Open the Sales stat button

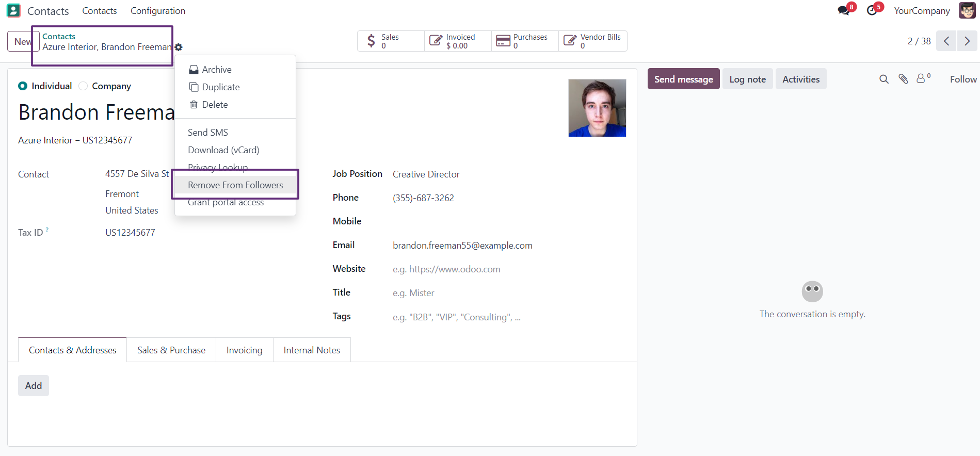(x=391, y=41)
